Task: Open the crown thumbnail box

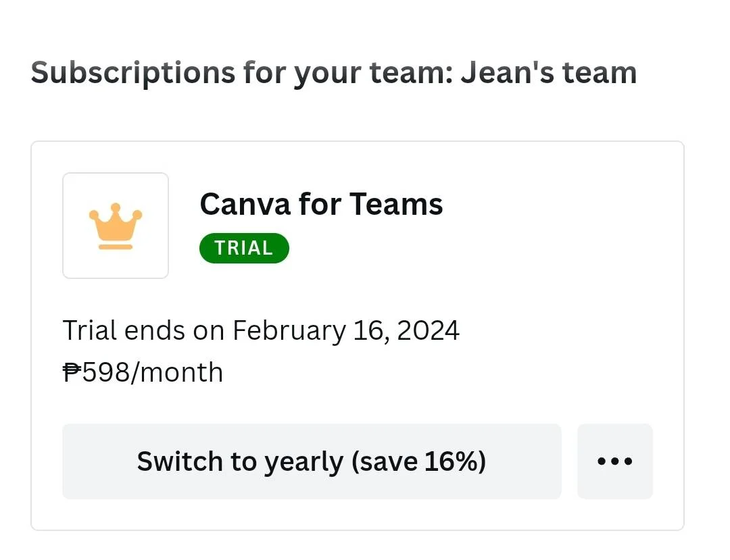Action: coord(116,226)
